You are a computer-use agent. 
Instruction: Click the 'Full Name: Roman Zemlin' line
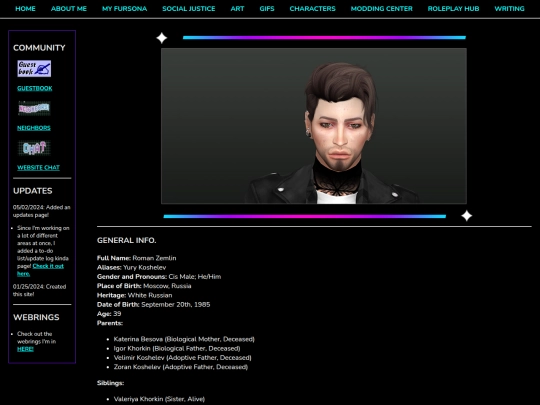coord(136,258)
